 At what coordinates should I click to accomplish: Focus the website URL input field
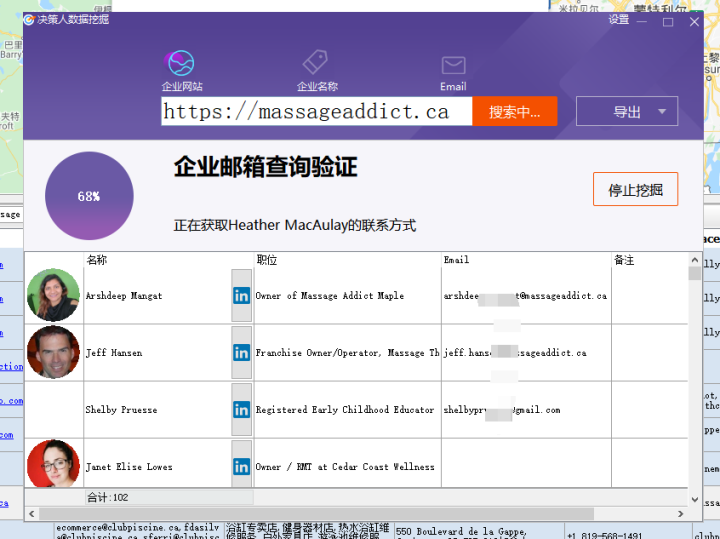click(x=317, y=111)
